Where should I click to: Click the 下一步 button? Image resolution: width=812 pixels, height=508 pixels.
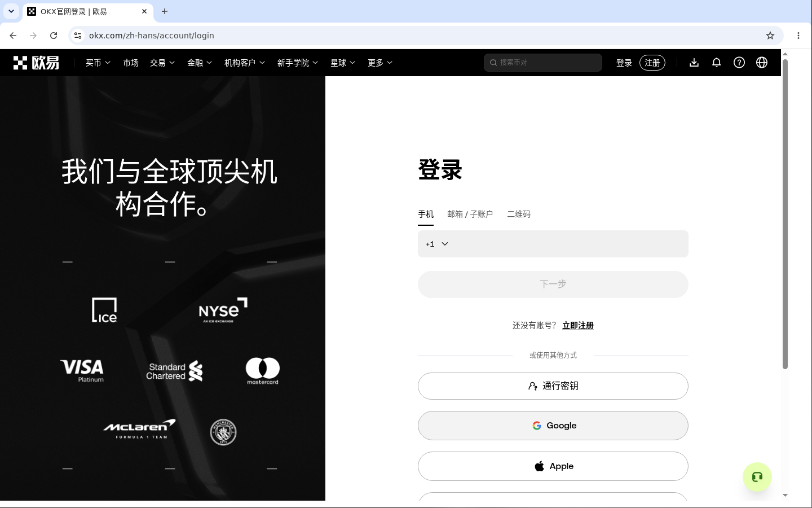553,284
